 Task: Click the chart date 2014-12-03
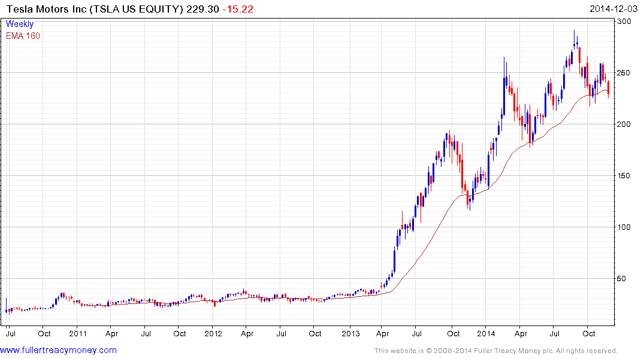613,9
